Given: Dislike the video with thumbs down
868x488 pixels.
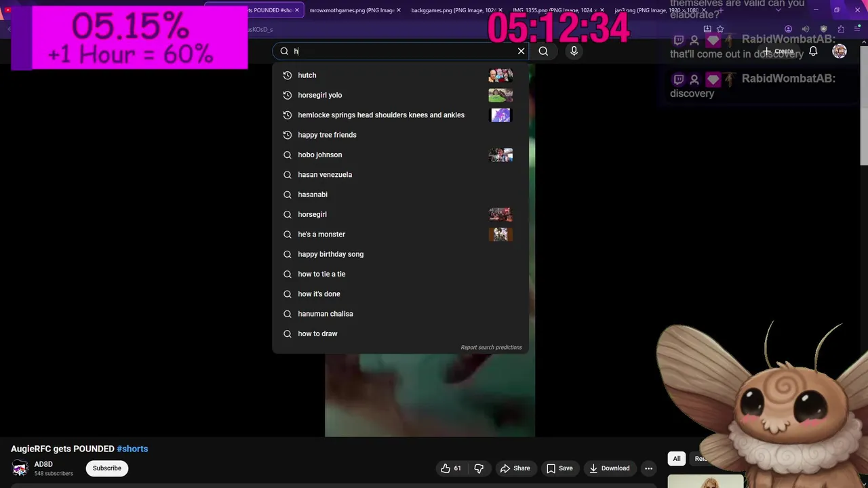Looking at the screenshot, I should point(479,468).
